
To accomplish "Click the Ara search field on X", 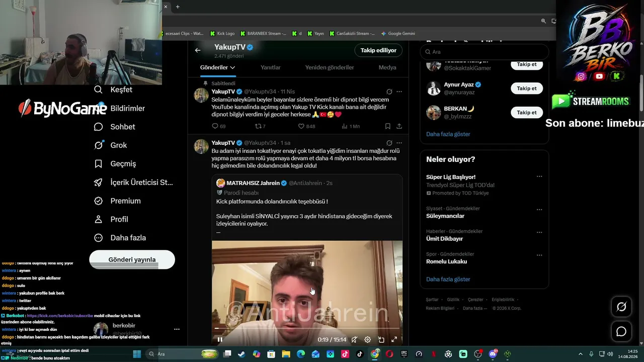I will click(484, 52).
